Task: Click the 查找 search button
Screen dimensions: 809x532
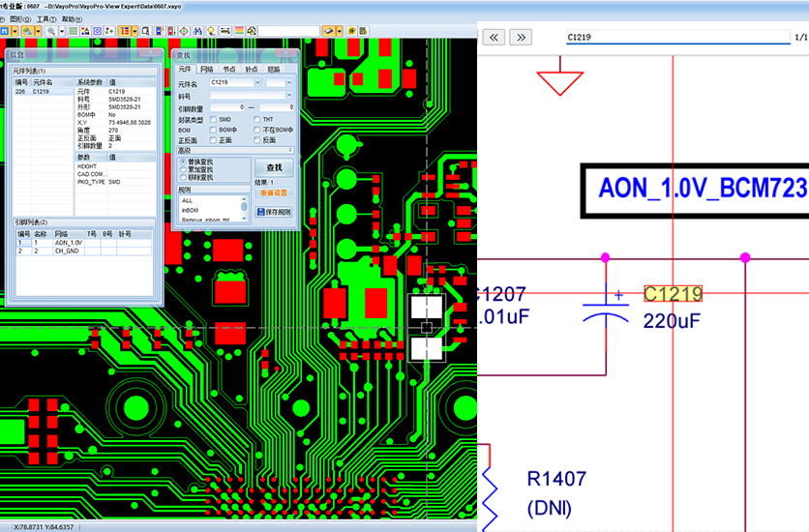Action: pyautogui.click(x=274, y=167)
